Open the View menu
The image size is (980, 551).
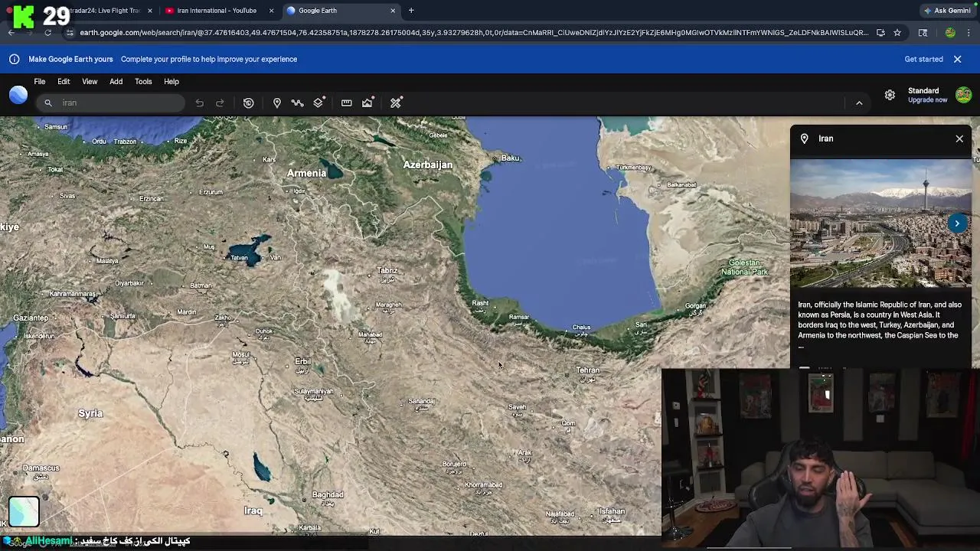(90, 81)
